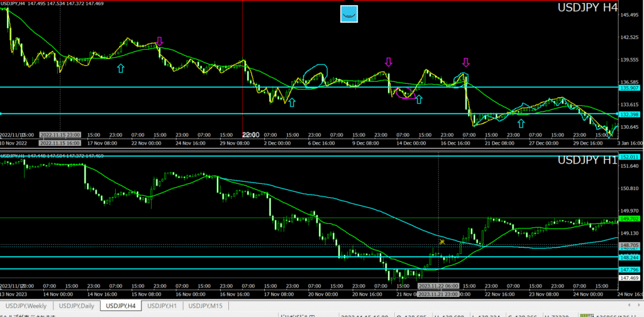644x317 pixels.
Task: Click the leftmost cyan up arrow
Action: 121,67
